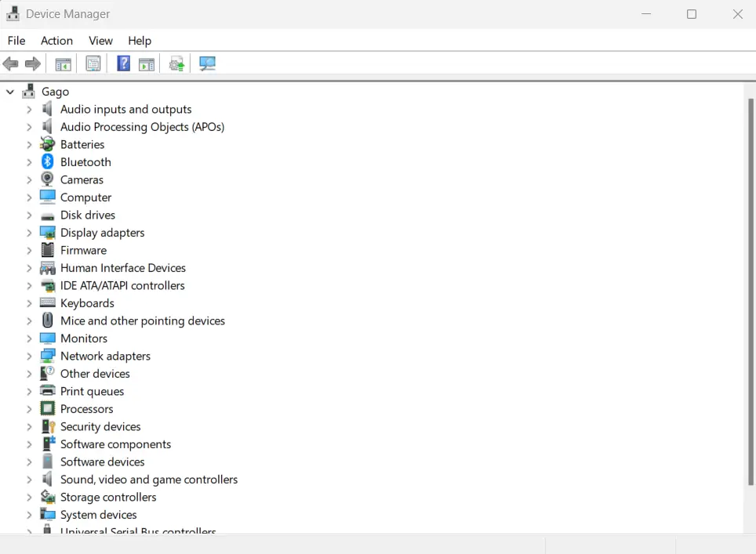Select the Sound, video and game controllers entry
The width and height of the screenshot is (756, 554).
coord(149,479)
